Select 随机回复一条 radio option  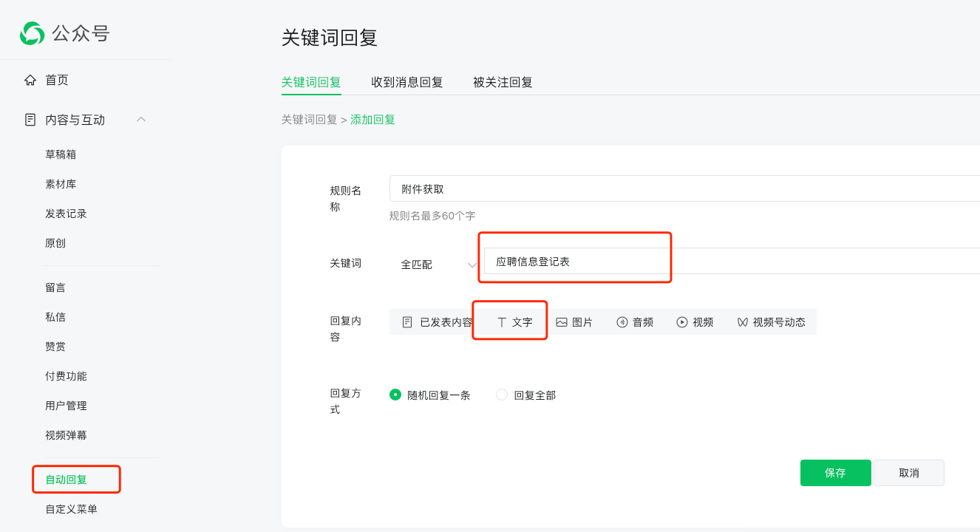pos(395,395)
